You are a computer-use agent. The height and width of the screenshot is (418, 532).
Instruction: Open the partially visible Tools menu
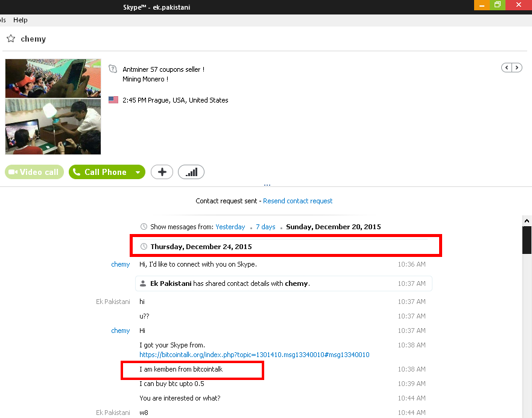coord(2,20)
